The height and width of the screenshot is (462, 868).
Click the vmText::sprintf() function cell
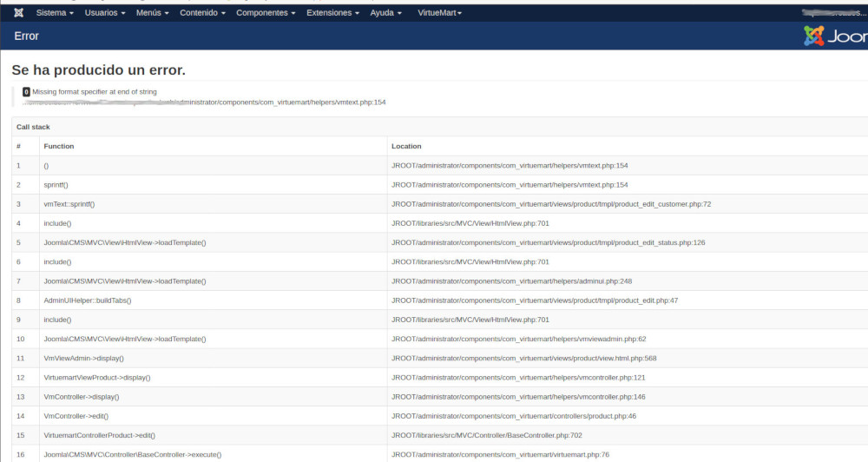pos(214,204)
